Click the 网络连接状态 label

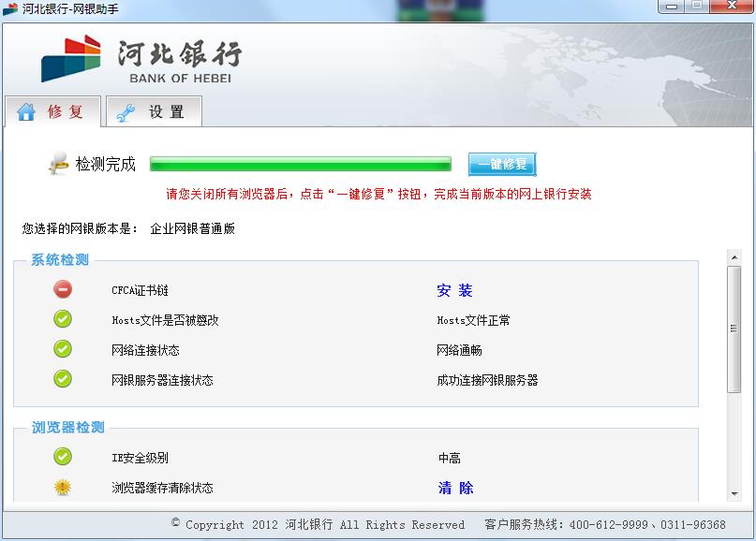(x=145, y=350)
